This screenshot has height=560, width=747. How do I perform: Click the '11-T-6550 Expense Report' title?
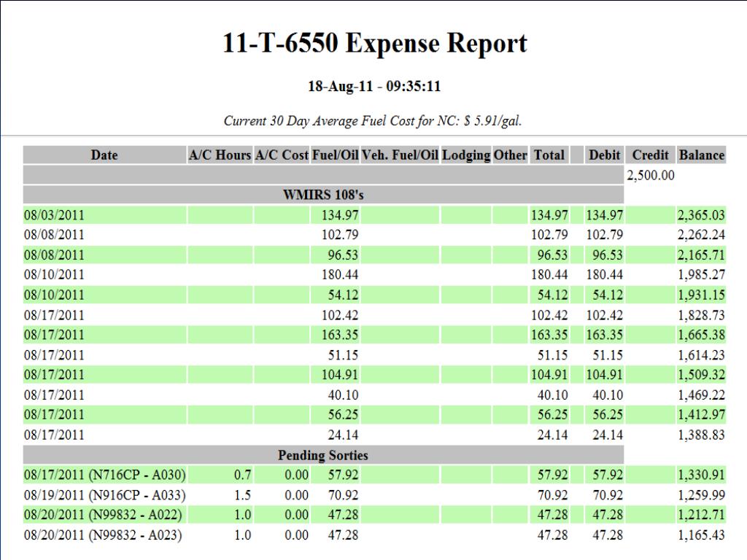pos(374,43)
